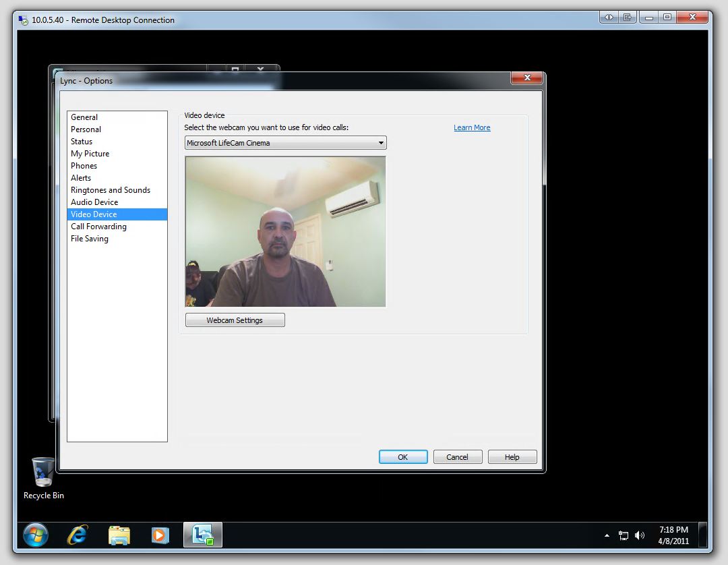728x565 pixels.
Task: Open Lync Help
Action: point(512,456)
